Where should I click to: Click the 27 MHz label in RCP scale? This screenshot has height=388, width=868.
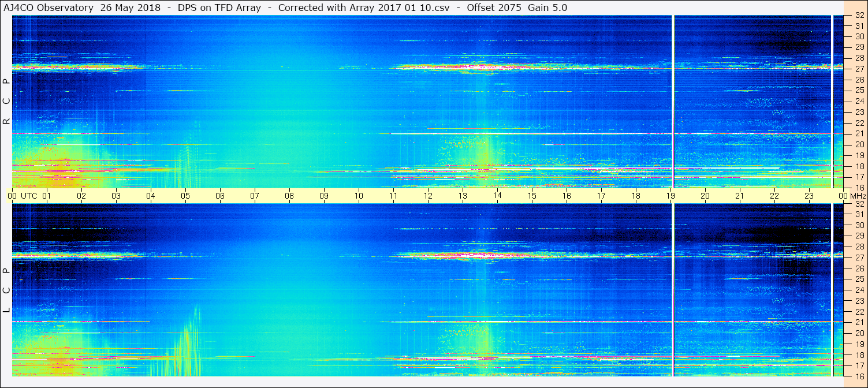(859, 69)
